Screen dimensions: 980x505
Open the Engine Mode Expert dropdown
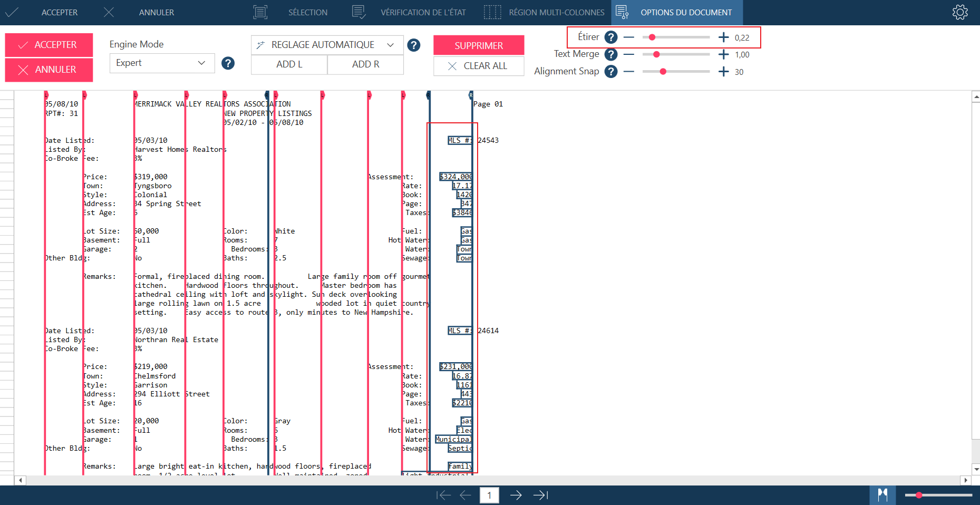(162, 63)
